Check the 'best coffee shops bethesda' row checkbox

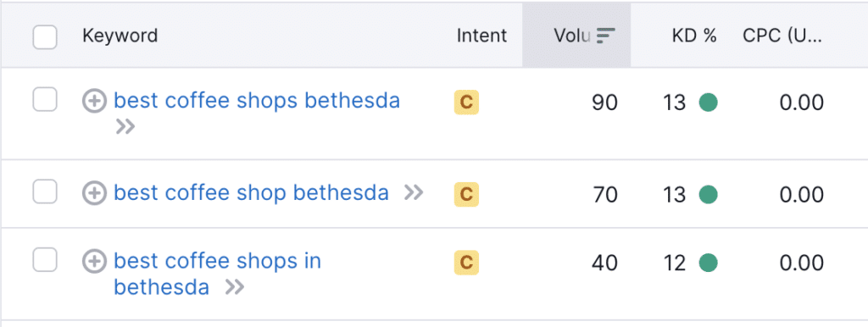click(x=45, y=100)
